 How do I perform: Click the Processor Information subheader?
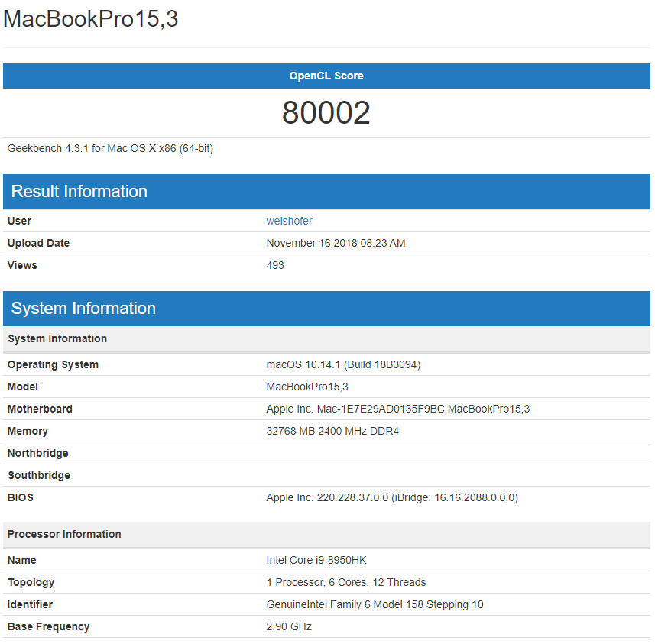[x=326, y=534]
